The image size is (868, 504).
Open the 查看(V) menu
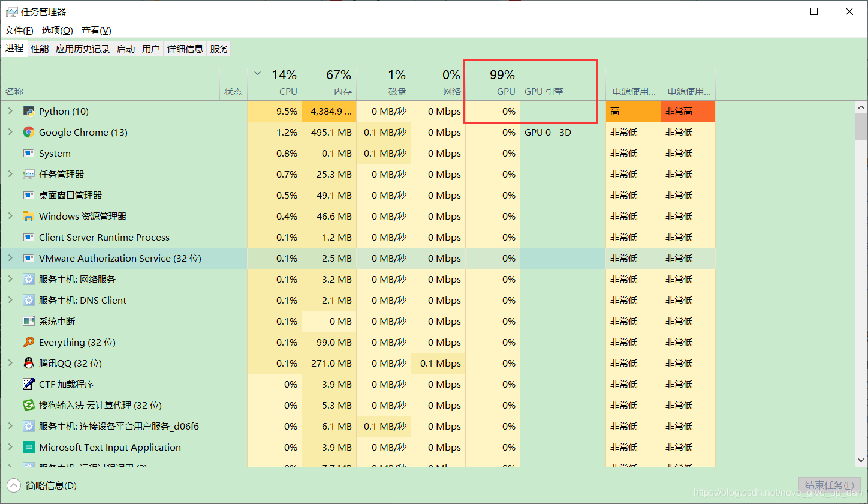(x=97, y=30)
